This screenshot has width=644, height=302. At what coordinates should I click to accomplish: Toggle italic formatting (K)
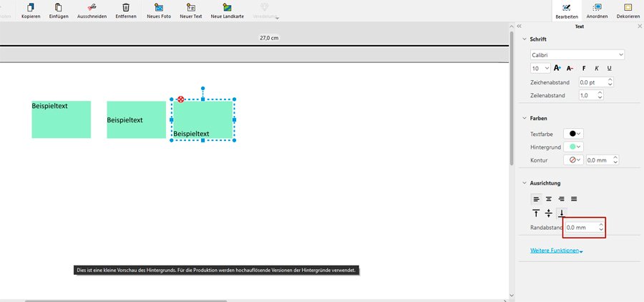597,68
